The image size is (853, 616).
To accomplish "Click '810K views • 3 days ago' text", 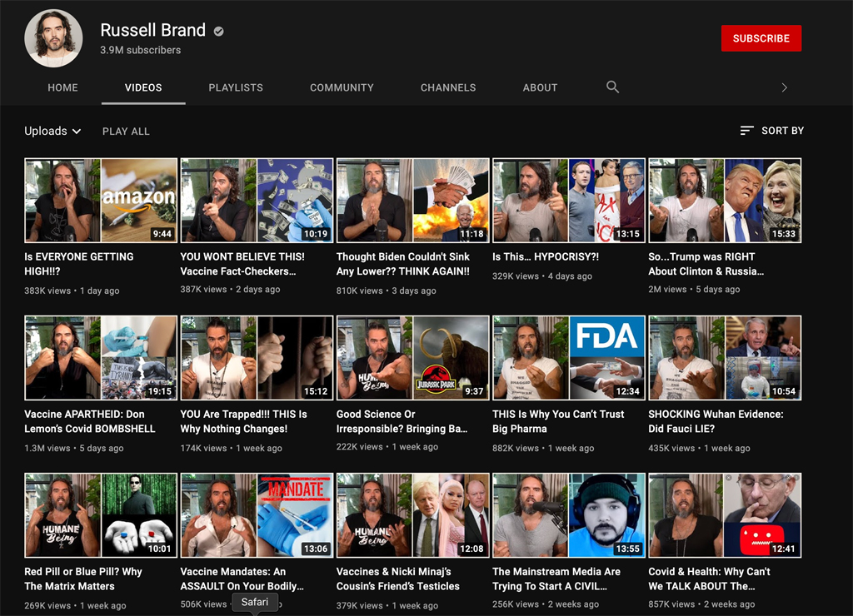I will [387, 291].
